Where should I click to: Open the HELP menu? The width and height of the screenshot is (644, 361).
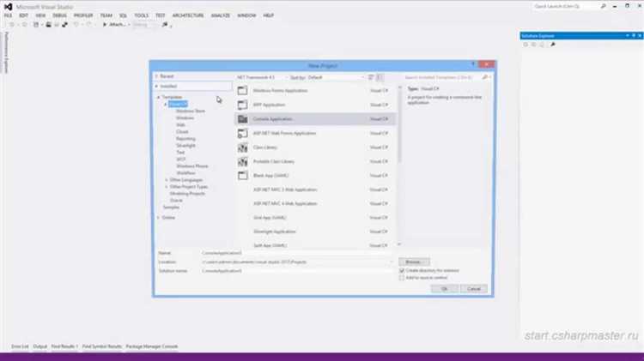pos(269,15)
